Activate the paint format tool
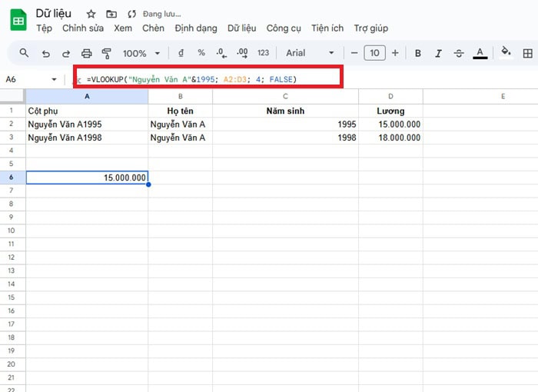The width and height of the screenshot is (538, 392). click(107, 53)
